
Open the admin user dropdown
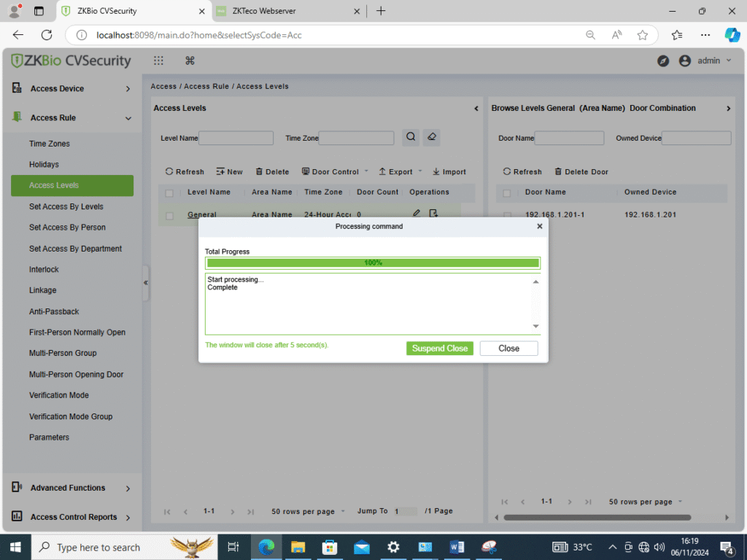click(x=705, y=61)
